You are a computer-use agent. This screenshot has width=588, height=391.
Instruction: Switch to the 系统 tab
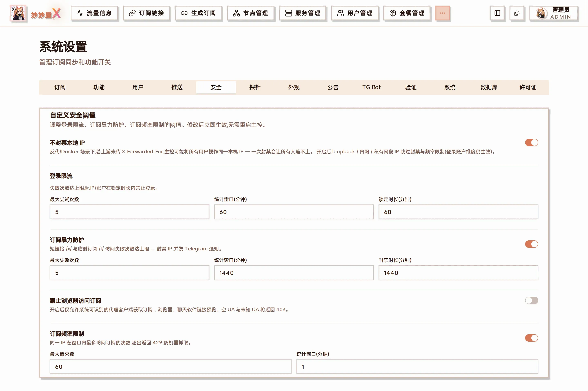click(x=450, y=87)
